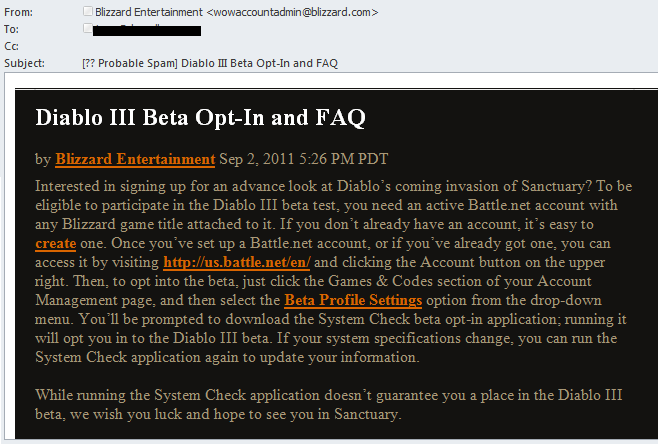
Task: Select the blacked-out recipient in the To field
Action: [x=147, y=30]
